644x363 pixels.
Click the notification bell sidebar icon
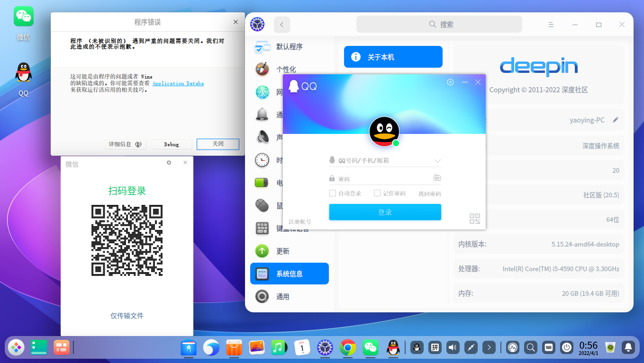tap(262, 115)
